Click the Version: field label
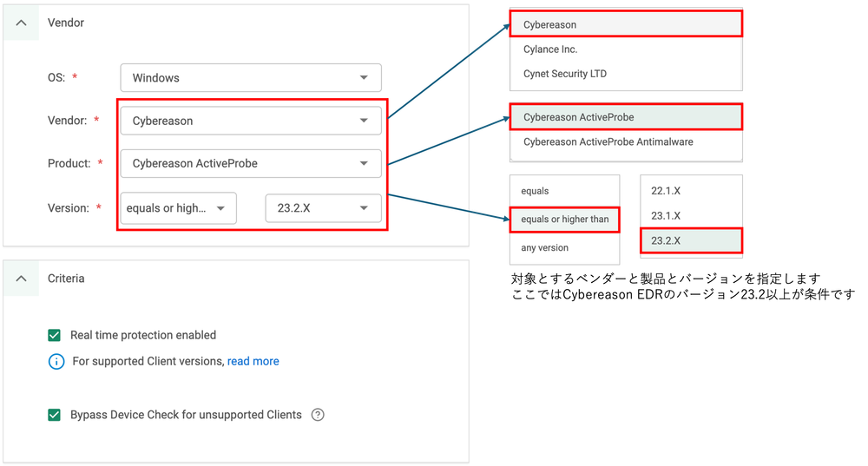 pyautogui.click(x=69, y=208)
